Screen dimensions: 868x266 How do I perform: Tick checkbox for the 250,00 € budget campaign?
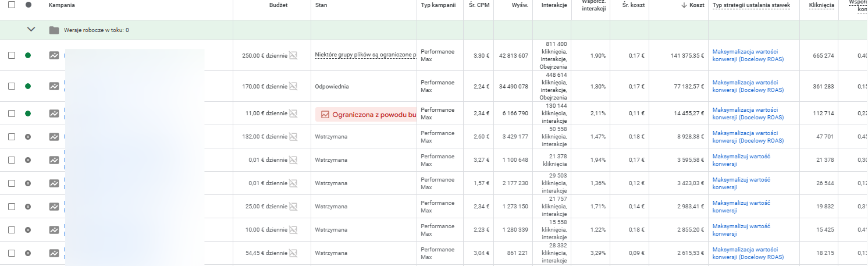click(x=12, y=55)
